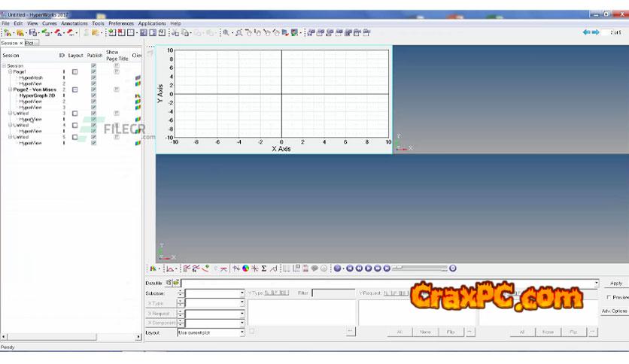Click the open data file folder icon
This screenshot has height=364, width=629.
(175, 283)
